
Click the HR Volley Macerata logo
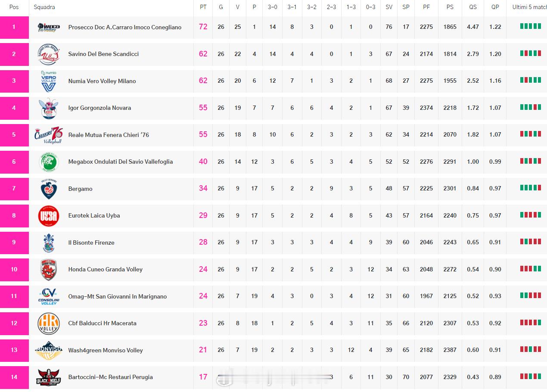pos(49,323)
